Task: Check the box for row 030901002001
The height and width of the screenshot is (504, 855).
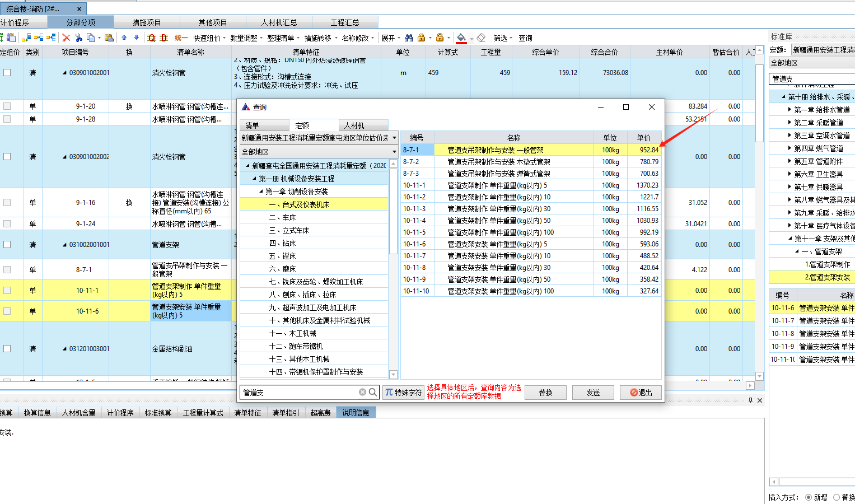Action: (x=7, y=72)
